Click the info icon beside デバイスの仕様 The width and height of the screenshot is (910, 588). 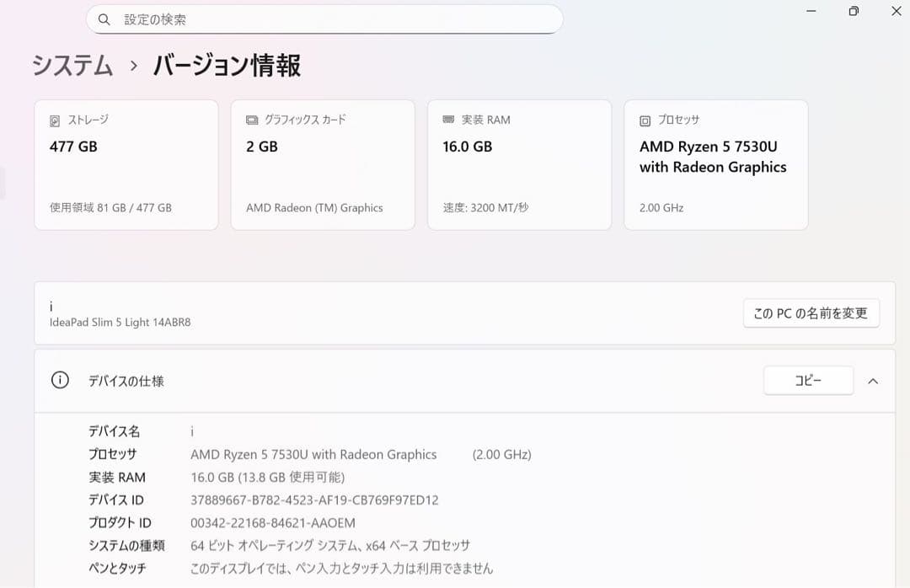[x=59, y=380]
